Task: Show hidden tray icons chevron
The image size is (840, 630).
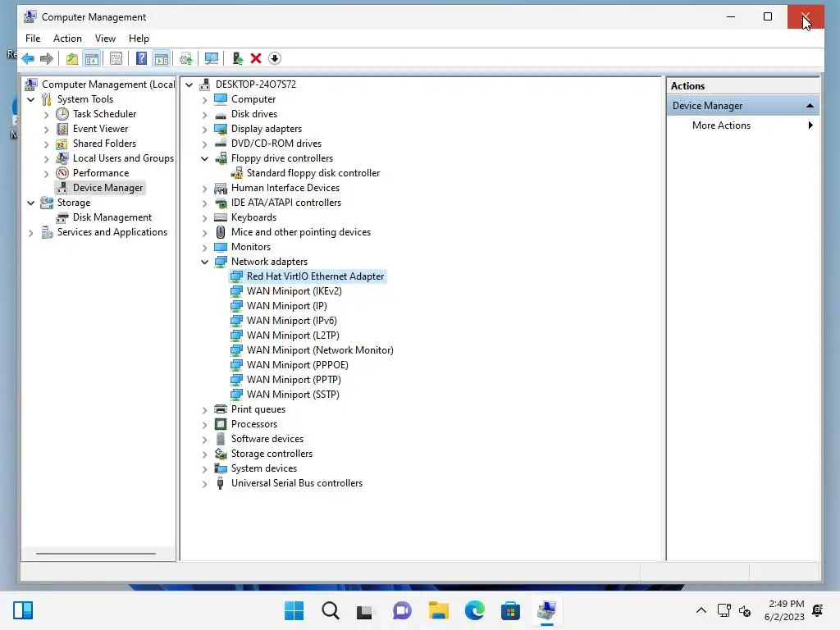Action: (x=701, y=610)
